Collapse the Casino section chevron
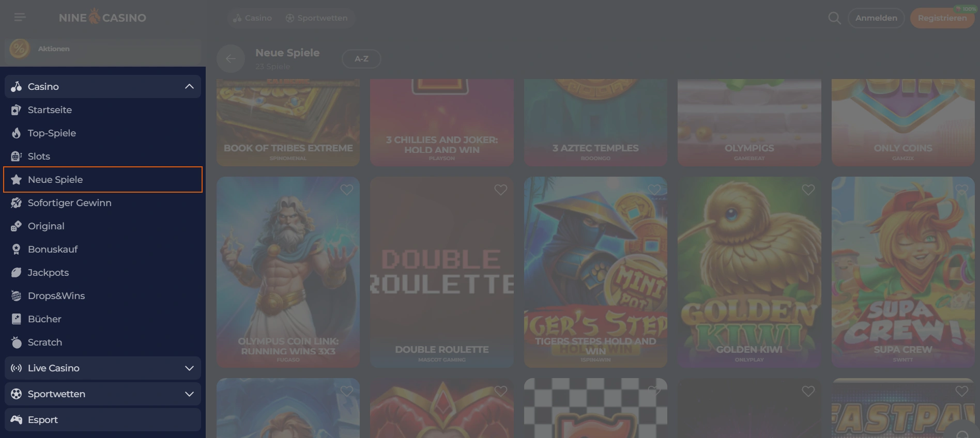The width and height of the screenshot is (980, 438). point(189,87)
